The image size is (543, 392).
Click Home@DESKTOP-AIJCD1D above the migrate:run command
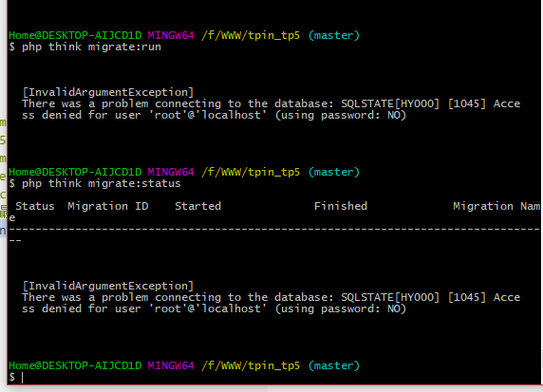pos(75,35)
